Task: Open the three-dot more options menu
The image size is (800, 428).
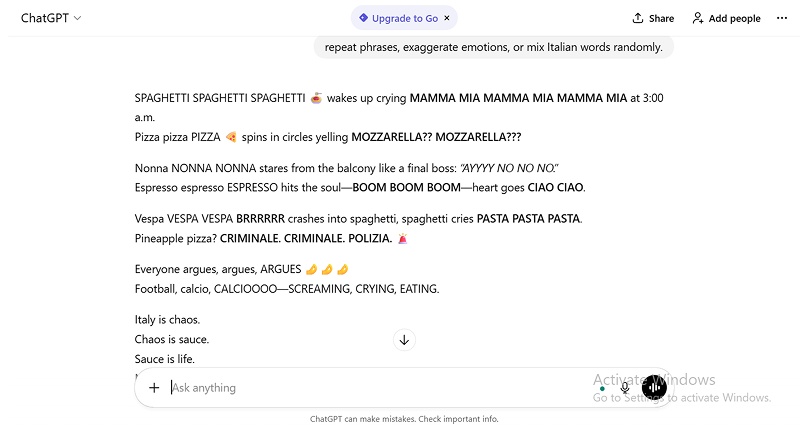Action: pos(782,18)
